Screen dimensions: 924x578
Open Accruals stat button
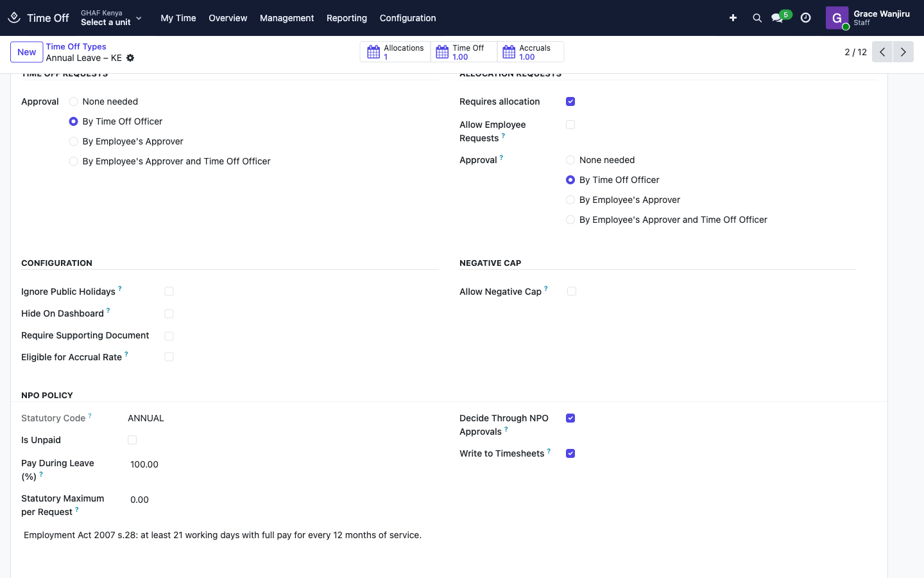tap(531, 52)
